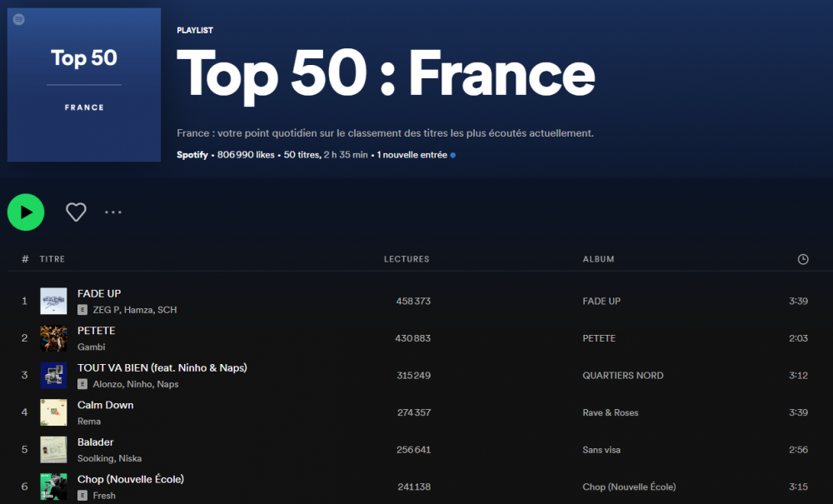Screen dimensions: 833x504
Task: Open the Balader artwork thumbnail
Action: (x=53, y=450)
